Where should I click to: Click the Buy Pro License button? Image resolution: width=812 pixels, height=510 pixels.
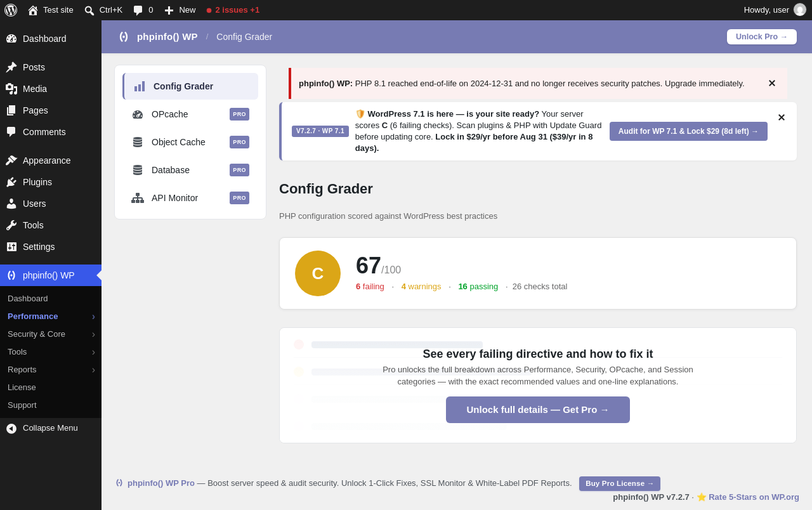(620, 483)
